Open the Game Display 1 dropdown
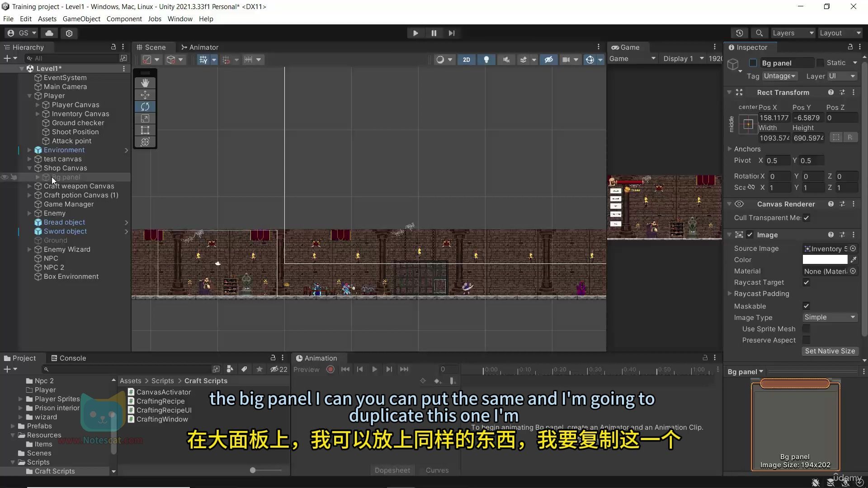This screenshot has width=868, height=488. [683, 58]
